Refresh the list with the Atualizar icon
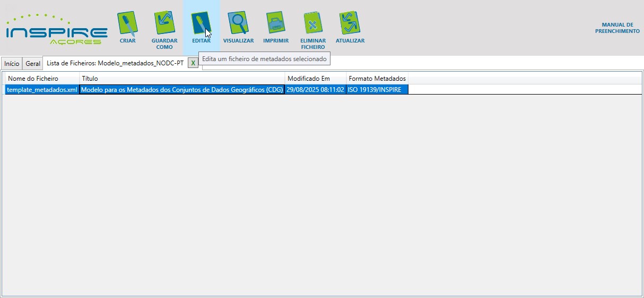 point(350,24)
